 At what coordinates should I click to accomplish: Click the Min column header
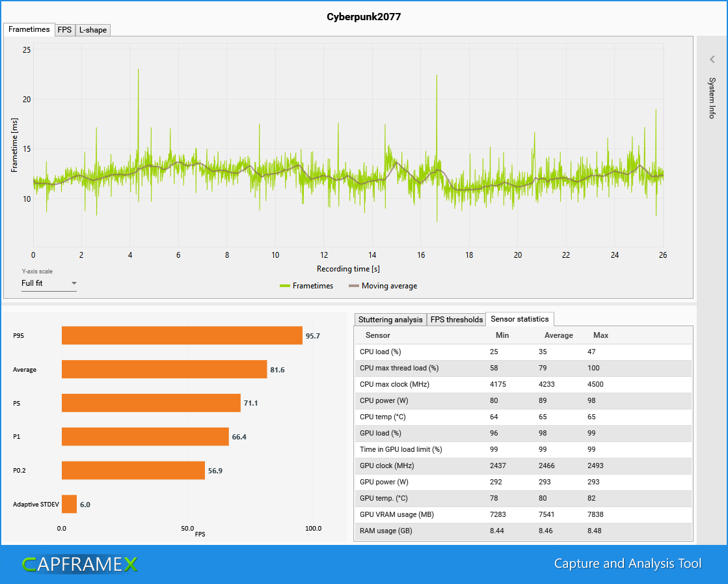tap(502, 335)
